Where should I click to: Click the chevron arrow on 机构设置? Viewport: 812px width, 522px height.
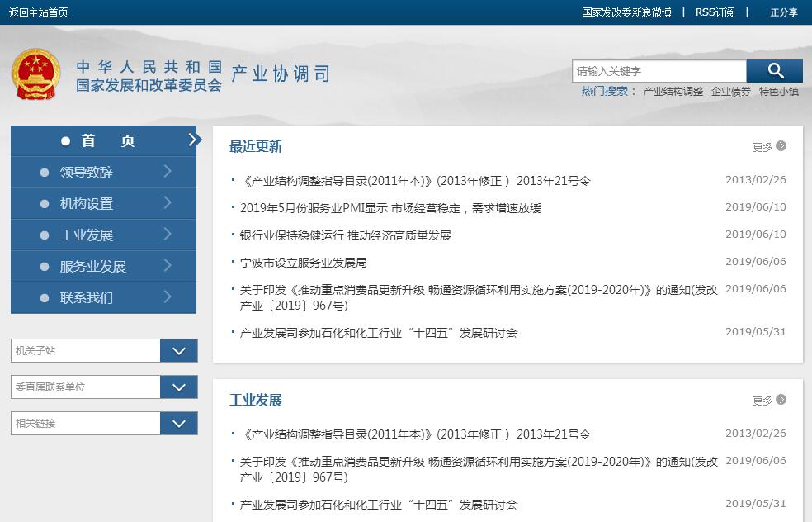[x=168, y=203]
